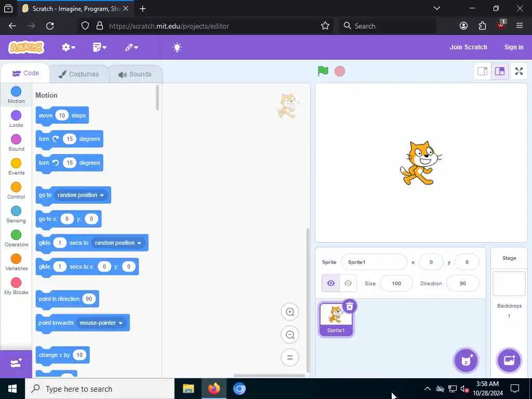Click x value in go to x y block
The image size is (532, 399).
point(67,219)
